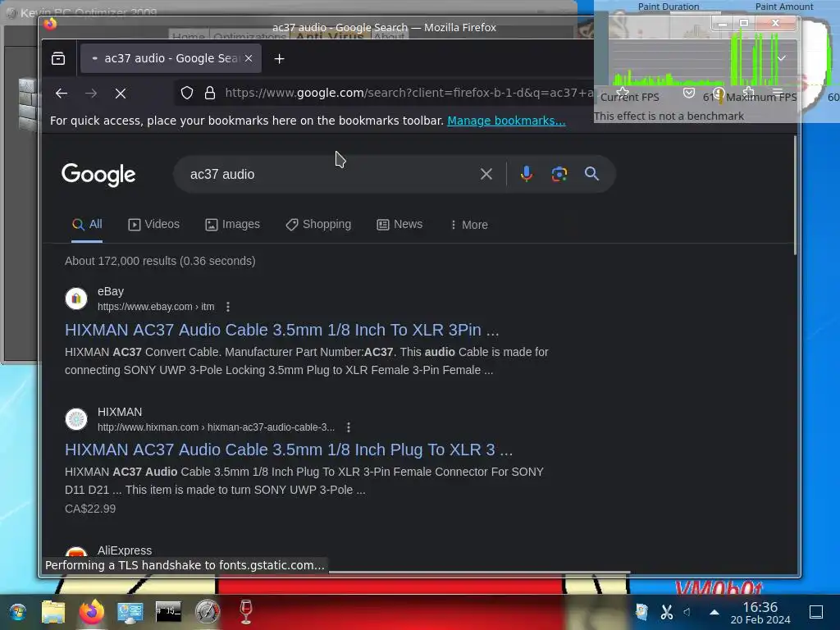This screenshot has height=630, width=840.
Task: Select the All results tab
Action: (87, 225)
